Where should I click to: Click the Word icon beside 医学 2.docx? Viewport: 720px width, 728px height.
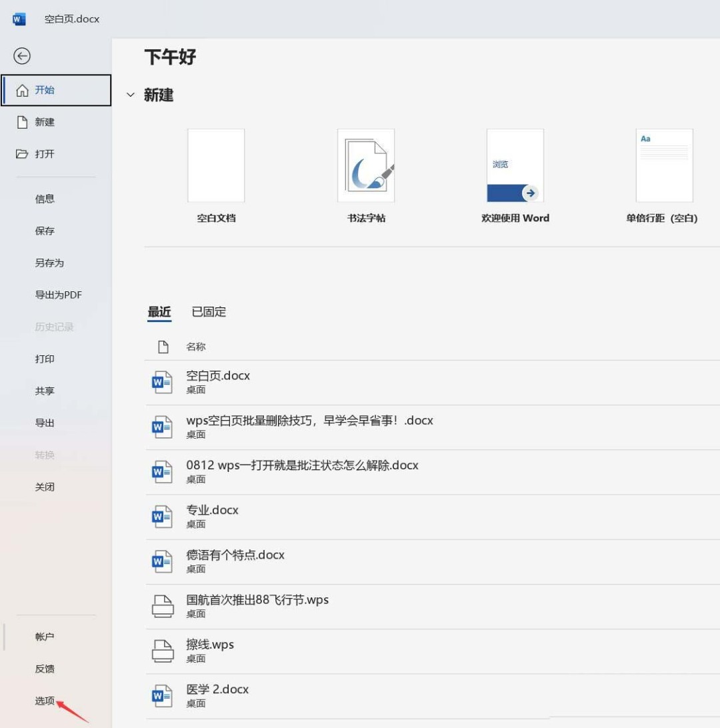(x=161, y=695)
